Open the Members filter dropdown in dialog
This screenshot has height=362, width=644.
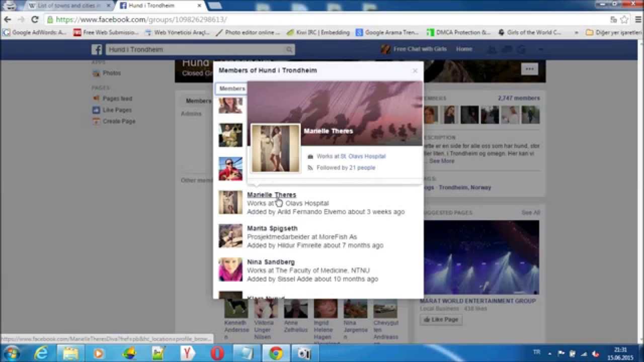click(x=232, y=88)
